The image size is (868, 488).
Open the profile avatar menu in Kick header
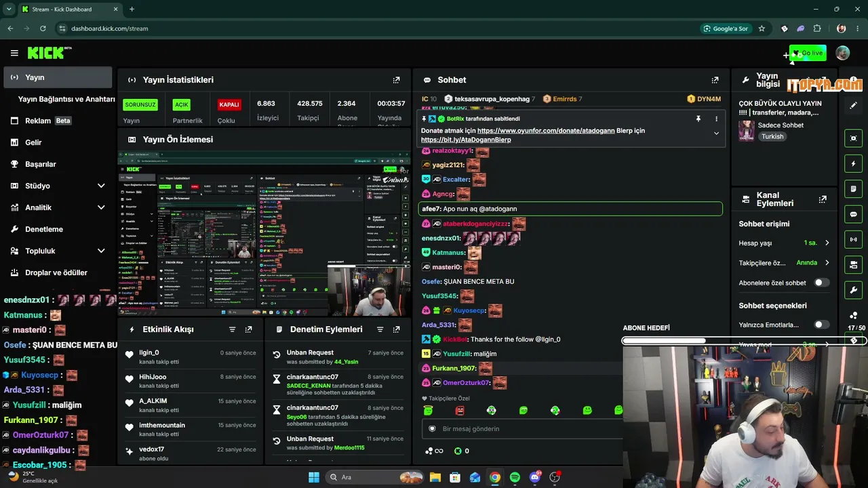point(843,53)
